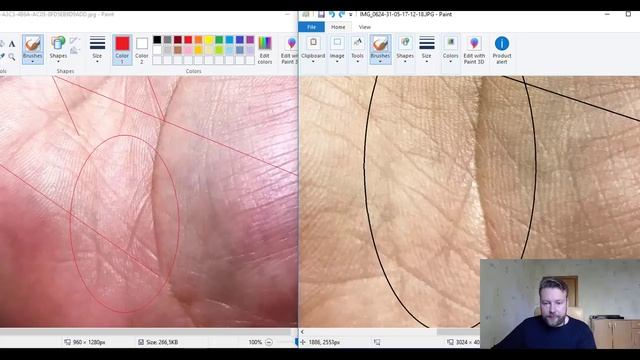
Task: Pick green swatch in left palette
Action: (x=219, y=40)
